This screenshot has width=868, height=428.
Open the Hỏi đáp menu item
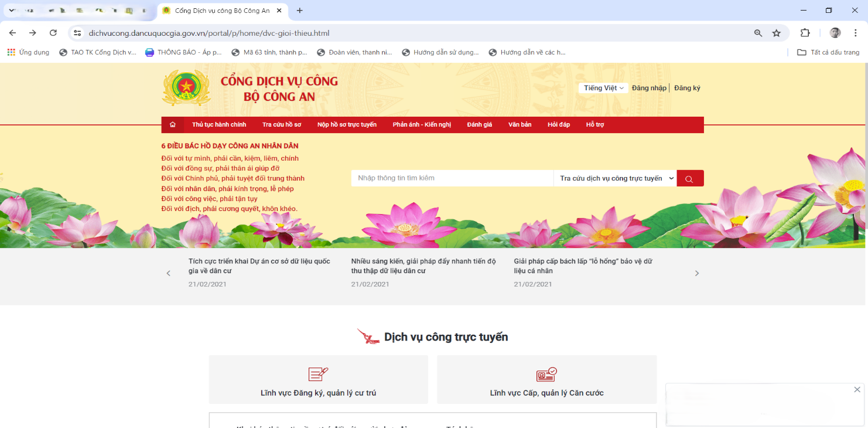(559, 125)
